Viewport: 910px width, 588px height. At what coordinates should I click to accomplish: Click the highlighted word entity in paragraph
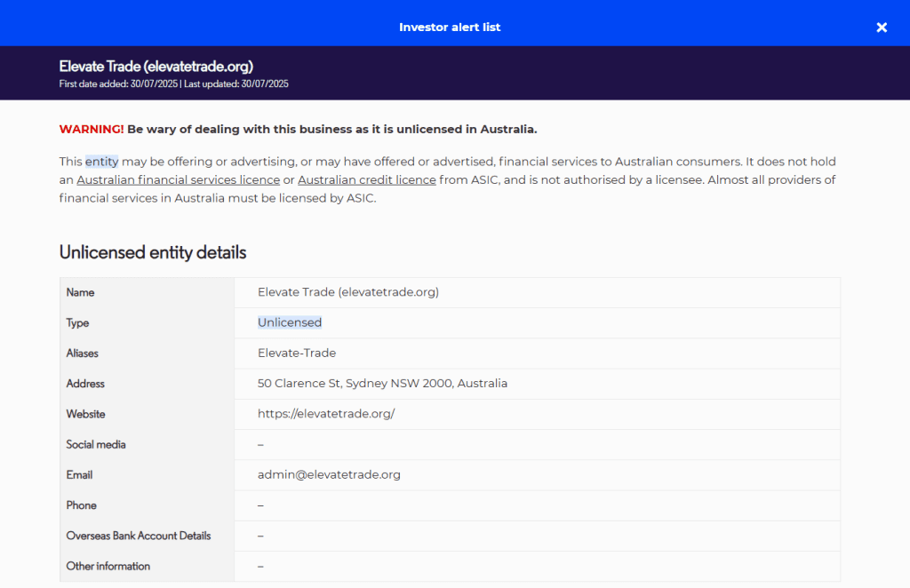pos(101,161)
